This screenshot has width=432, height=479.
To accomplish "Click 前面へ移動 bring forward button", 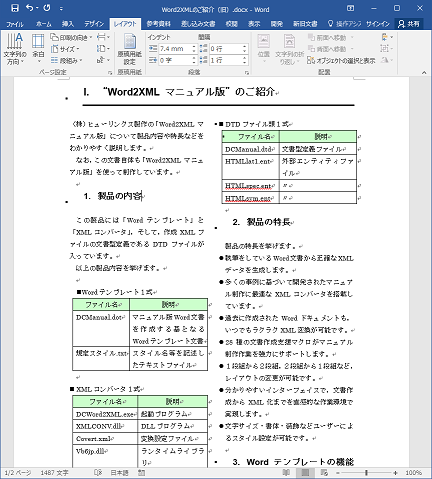I will (331, 38).
